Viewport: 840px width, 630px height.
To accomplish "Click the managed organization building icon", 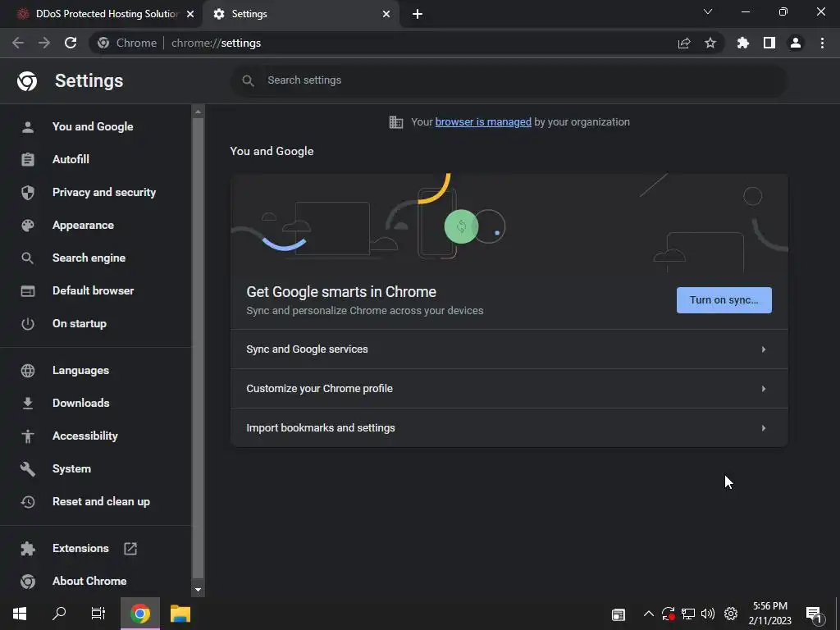I will [x=396, y=122].
